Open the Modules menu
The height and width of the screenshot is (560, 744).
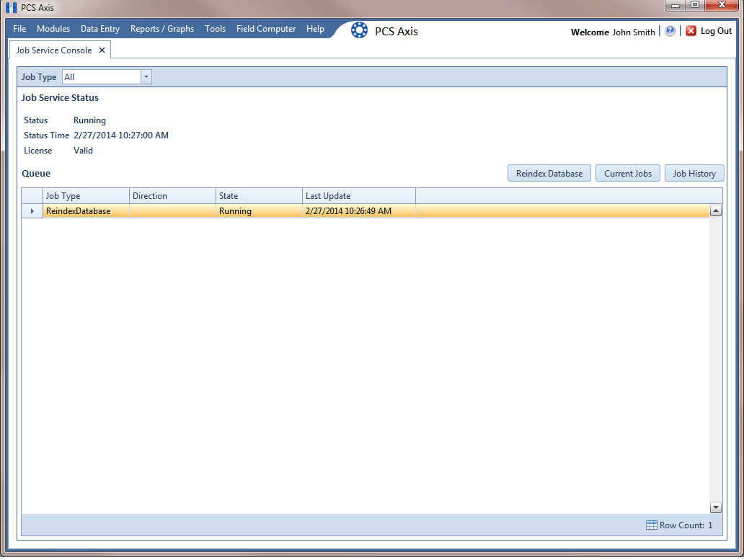(x=53, y=29)
